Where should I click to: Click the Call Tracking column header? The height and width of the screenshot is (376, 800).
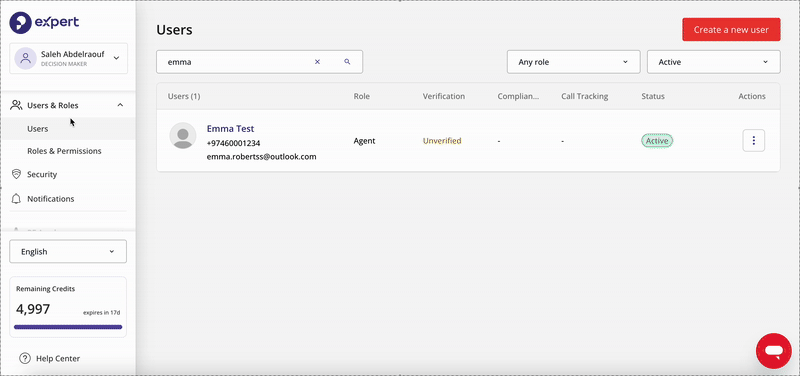(x=585, y=96)
